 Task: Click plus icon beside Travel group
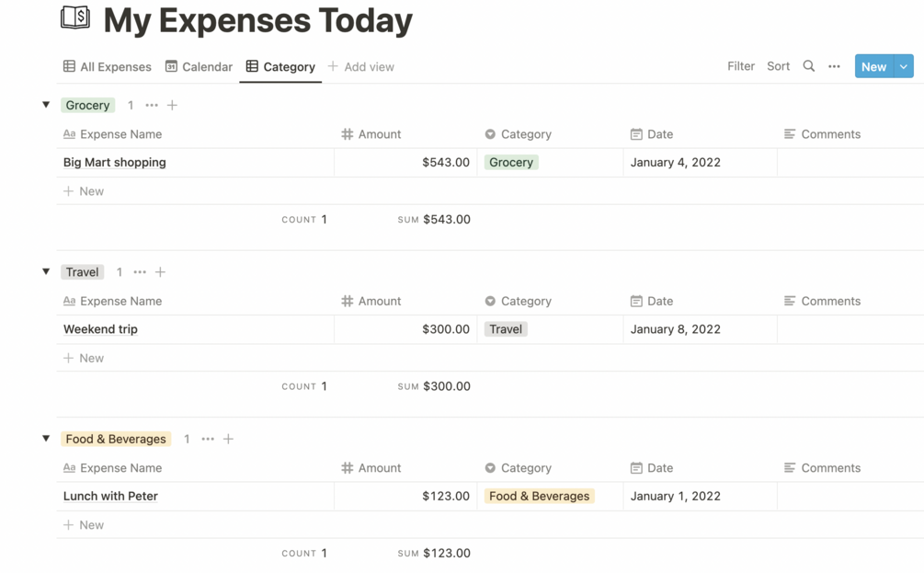pyautogui.click(x=160, y=272)
